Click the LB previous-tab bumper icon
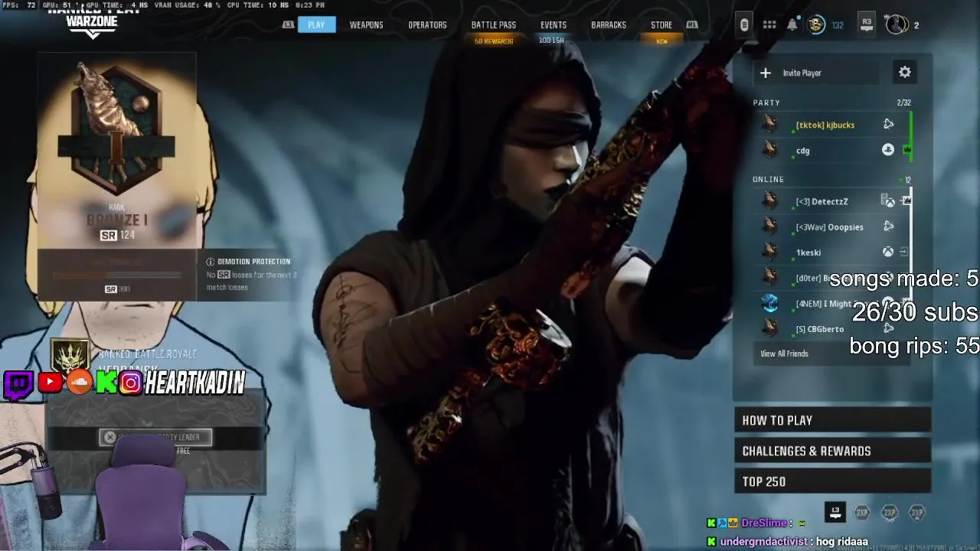Viewport: 980px width, 551px height. 288,24
